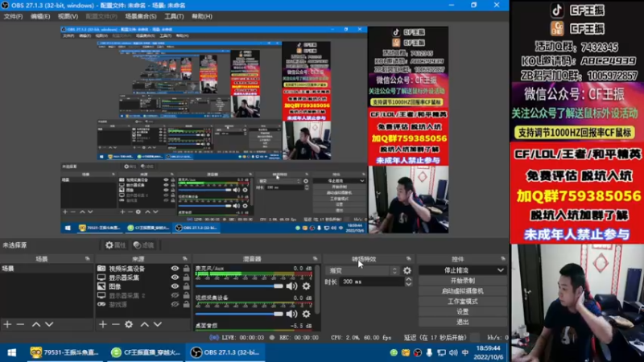
Task: Move scene down in Scenes panel
Action: tap(49, 324)
